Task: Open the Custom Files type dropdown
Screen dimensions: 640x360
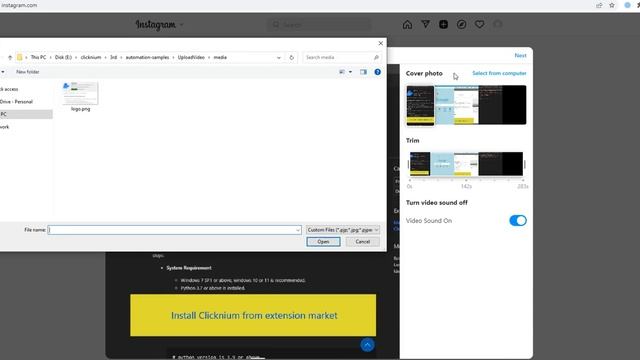Action: (x=343, y=230)
